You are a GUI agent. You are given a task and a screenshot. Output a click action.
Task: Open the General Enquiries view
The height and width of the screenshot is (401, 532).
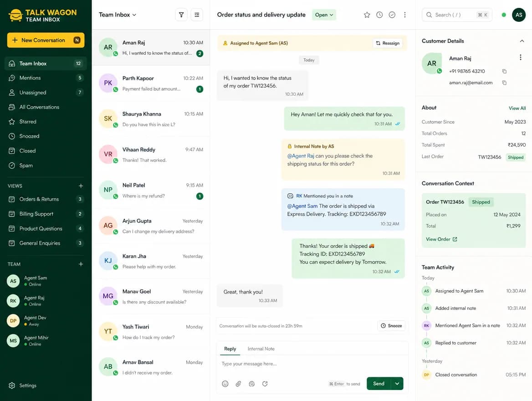click(x=46, y=243)
